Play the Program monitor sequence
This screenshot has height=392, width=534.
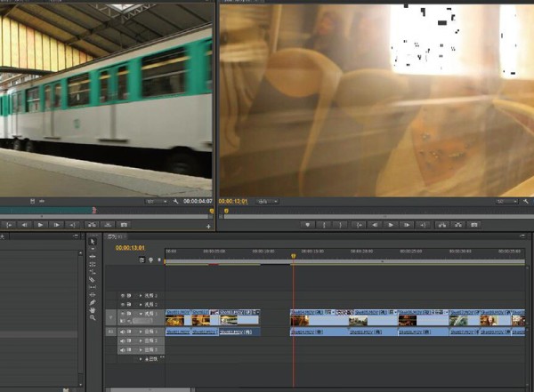[391, 225]
